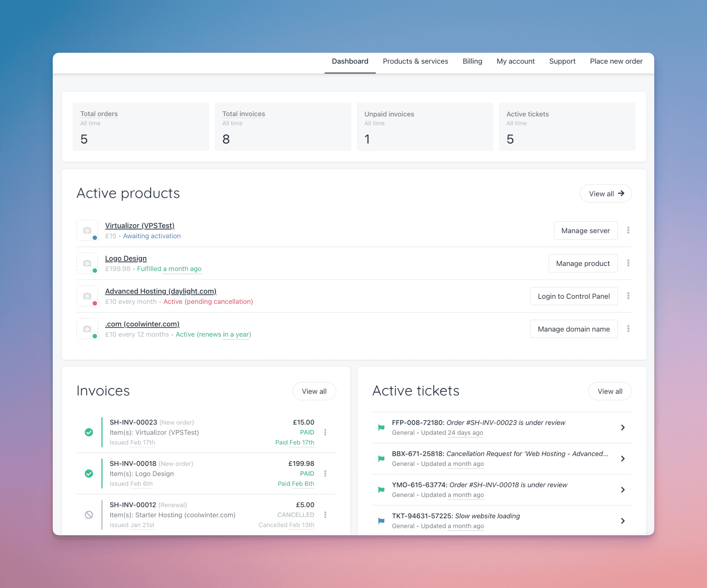Open more options for .com (coolwinter.com) domain
This screenshot has height=588, width=707.
click(628, 329)
